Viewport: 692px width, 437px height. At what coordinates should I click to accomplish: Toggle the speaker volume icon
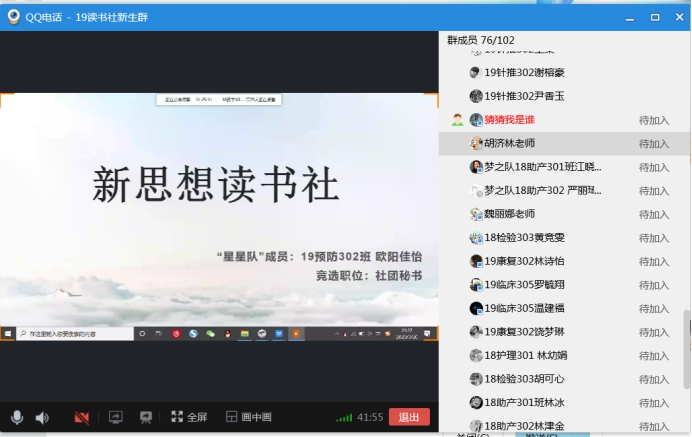(x=42, y=417)
